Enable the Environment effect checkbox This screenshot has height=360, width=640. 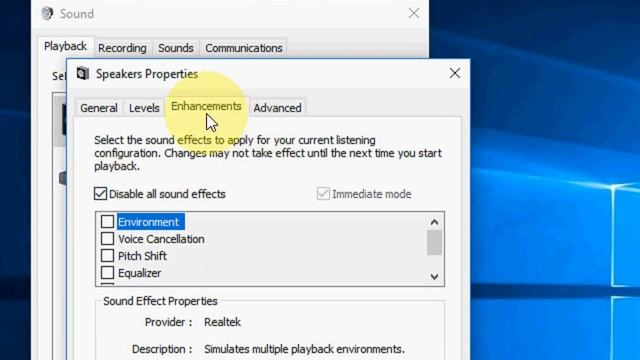click(x=107, y=222)
